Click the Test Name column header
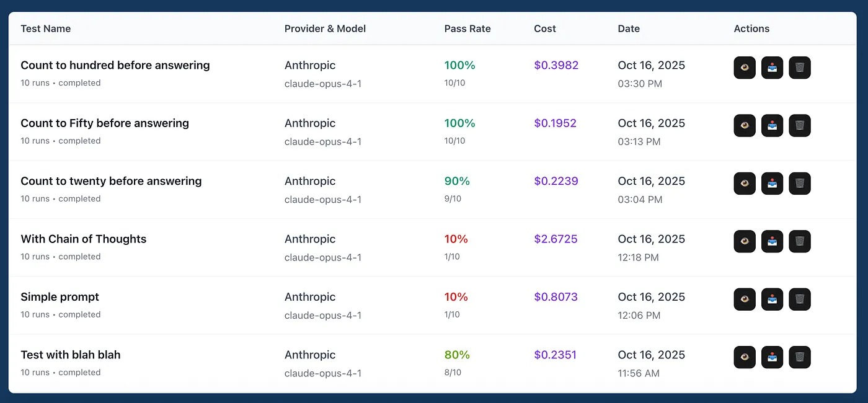This screenshot has width=868, height=403. pos(46,29)
